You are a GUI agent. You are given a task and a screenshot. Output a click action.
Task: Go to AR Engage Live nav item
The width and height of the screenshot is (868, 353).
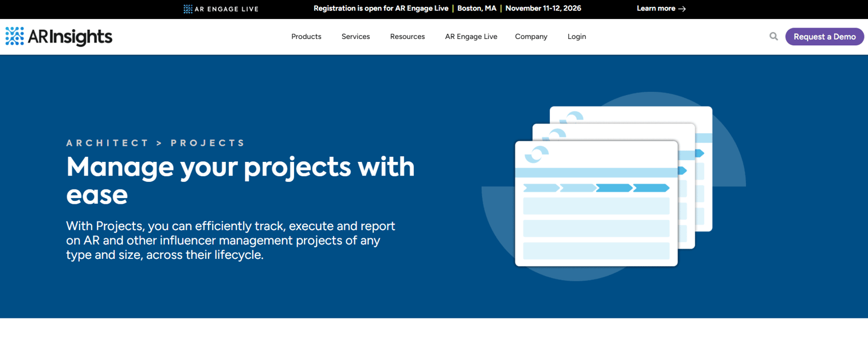click(x=471, y=36)
